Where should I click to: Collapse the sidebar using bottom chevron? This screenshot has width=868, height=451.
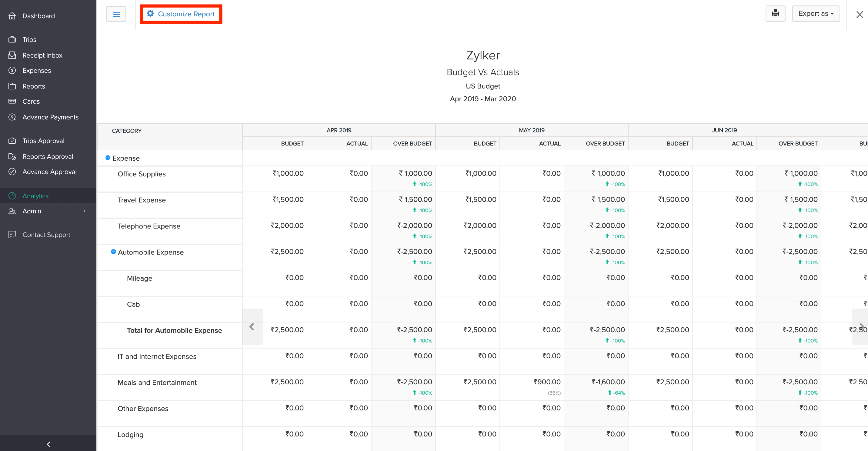pos(48,444)
